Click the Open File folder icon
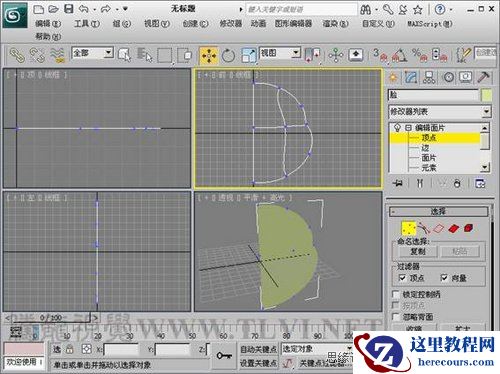 (53, 9)
